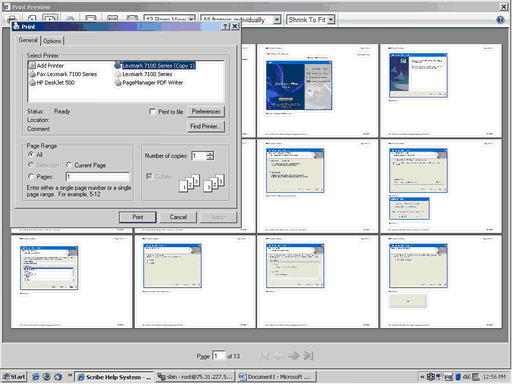Open printer Preferences

206,112
